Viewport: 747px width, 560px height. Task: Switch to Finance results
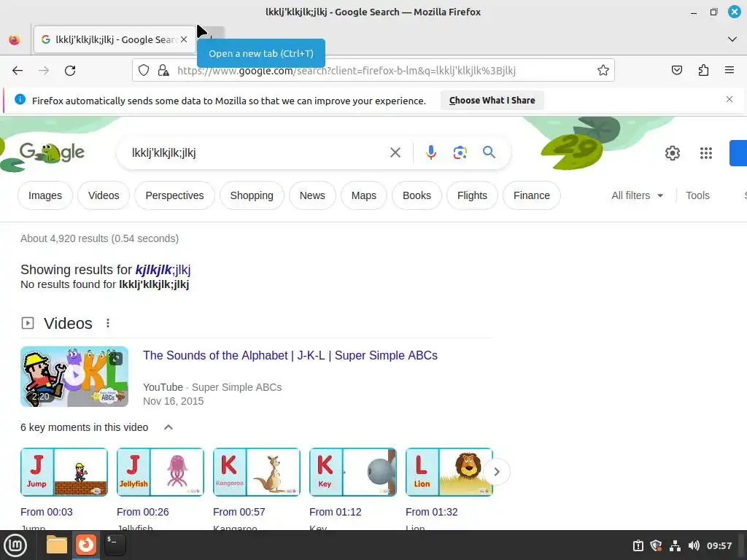click(532, 195)
